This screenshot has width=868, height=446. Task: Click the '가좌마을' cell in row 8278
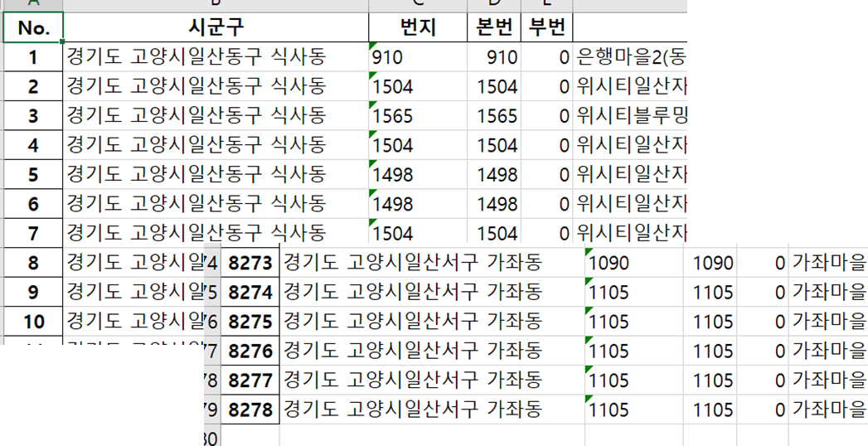[829, 410]
